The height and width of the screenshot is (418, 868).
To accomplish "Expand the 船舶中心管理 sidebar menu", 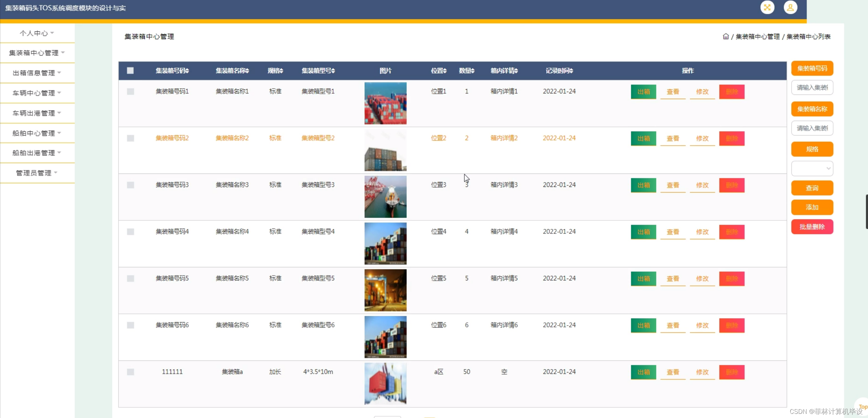I will [36, 133].
